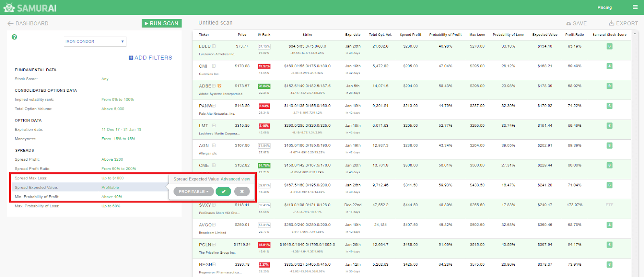
Task: Click Add Filters button
Action: coord(151,58)
